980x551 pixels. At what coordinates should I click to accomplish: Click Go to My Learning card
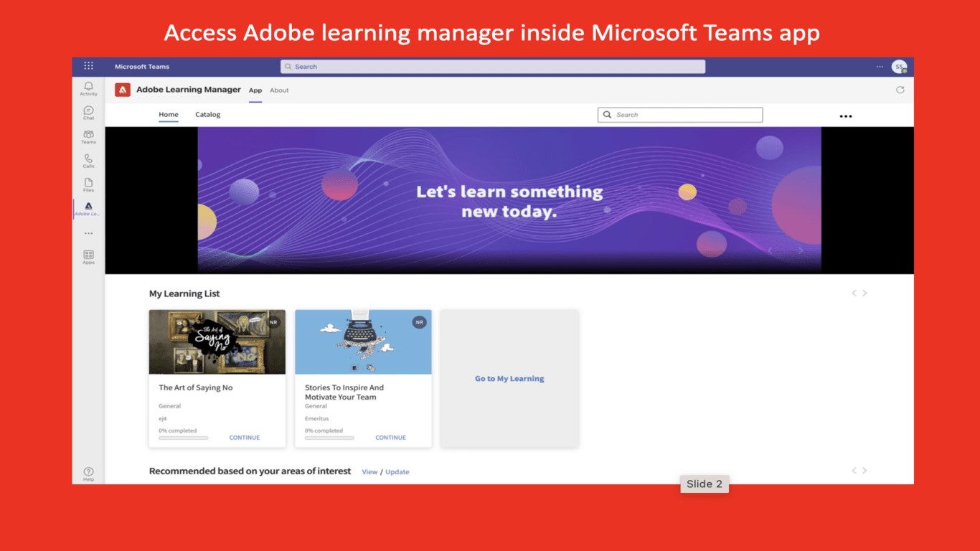(509, 379)
